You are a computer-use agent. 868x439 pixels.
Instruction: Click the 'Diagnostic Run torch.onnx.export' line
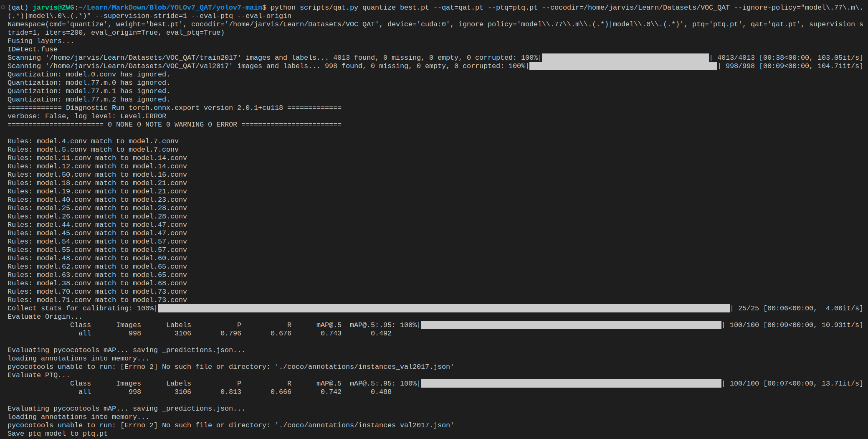[x=175, y=108]
